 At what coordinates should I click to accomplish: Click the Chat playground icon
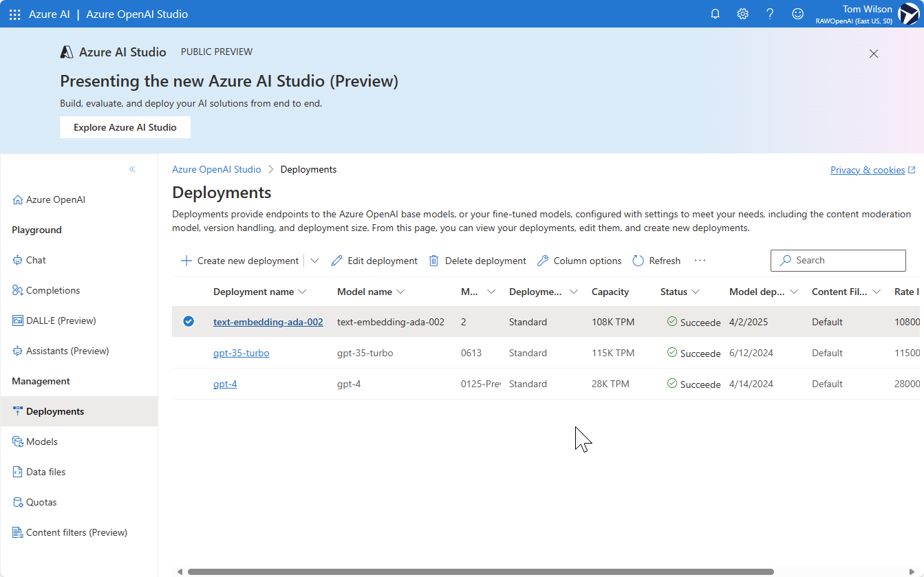[x=18, y=260]
